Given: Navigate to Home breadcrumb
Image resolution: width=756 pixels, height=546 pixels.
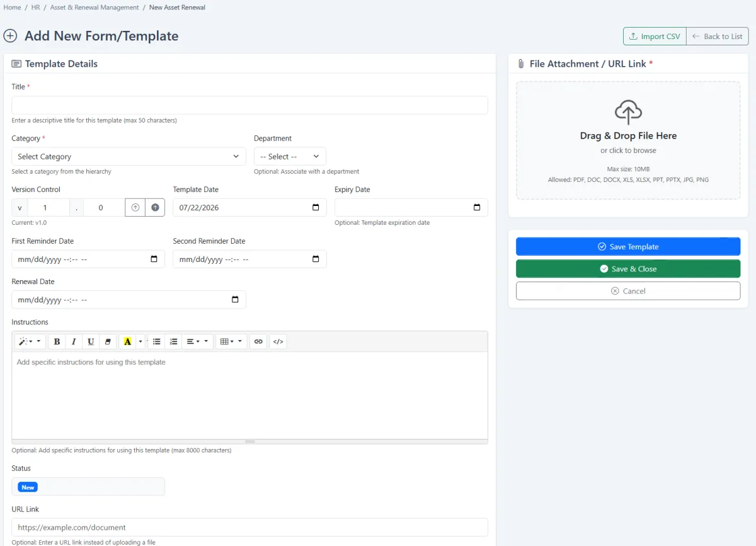Looking at the screenshot, I should [12, 8].
